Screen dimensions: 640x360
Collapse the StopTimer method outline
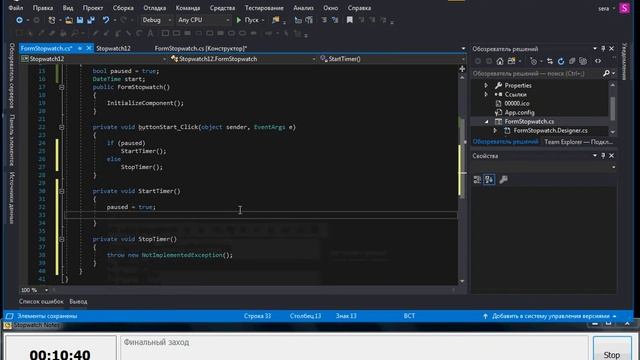(x=62, y=239)
